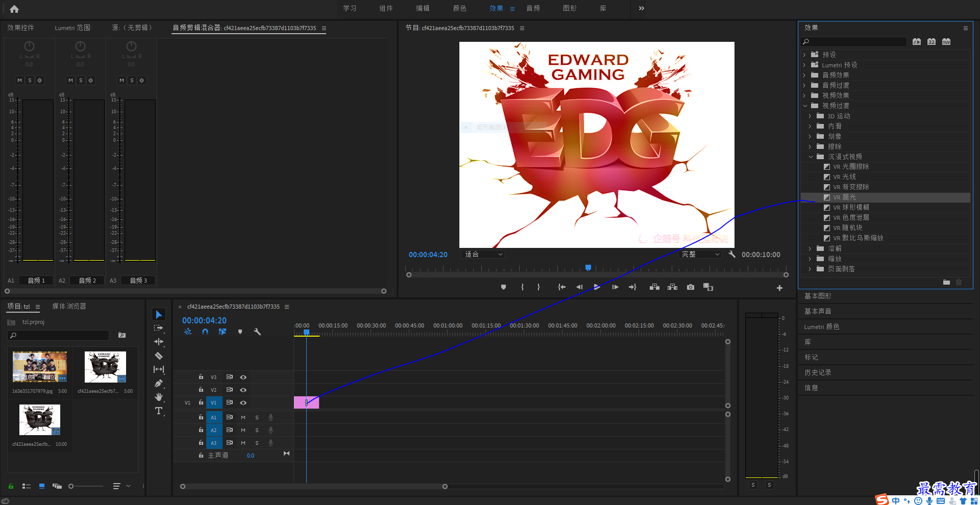
Task: Open the 效果控件 tab
Action: pyautogui.click(x=20, y=28)
